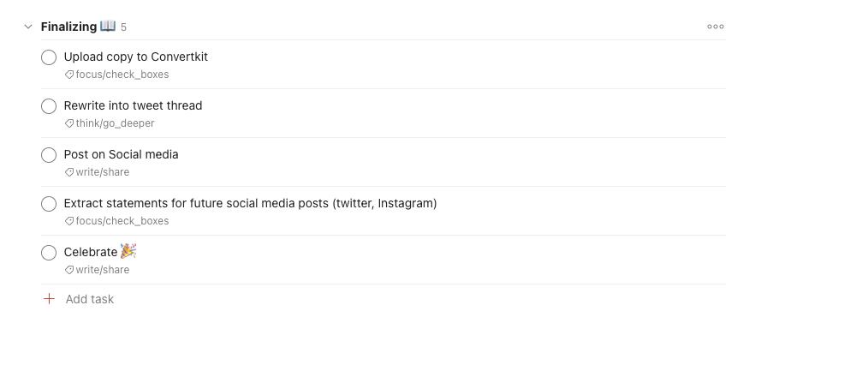Click Add task text button
This screenshot has width=868, height=377.
[90, 299]
